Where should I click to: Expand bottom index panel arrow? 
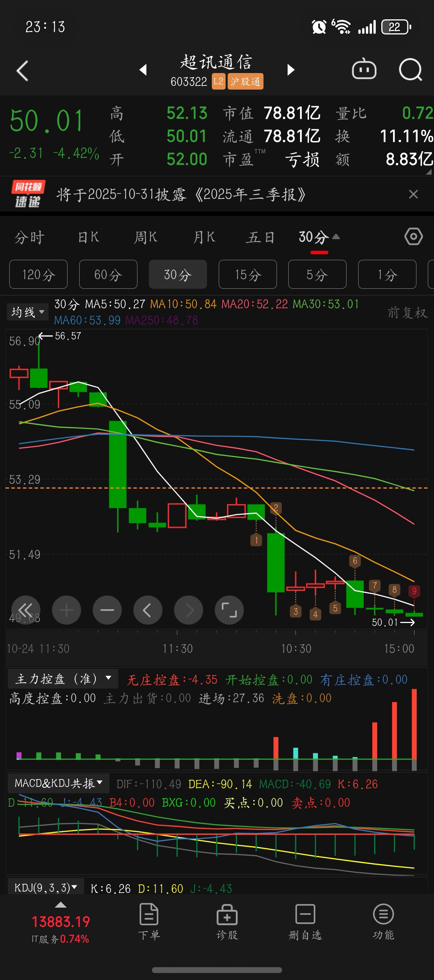click(61, 905)
